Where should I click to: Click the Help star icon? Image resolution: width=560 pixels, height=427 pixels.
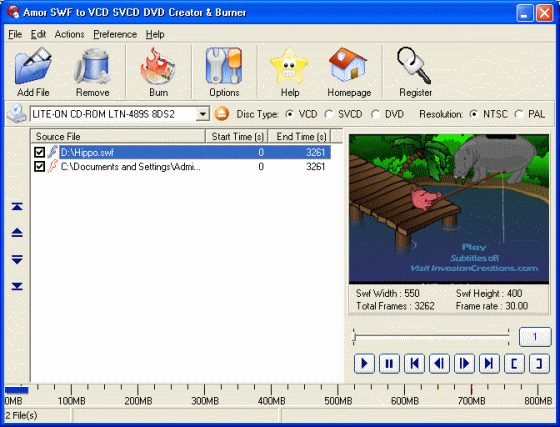(x=289, y=67)
